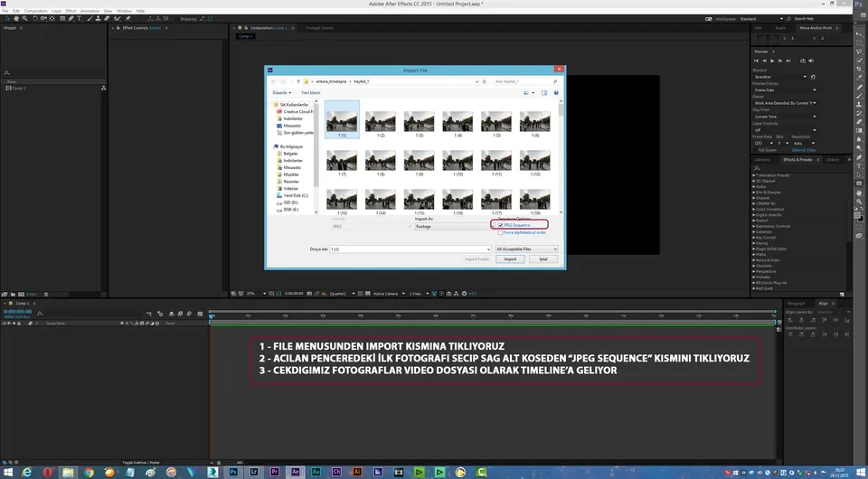
Task: Select the Puppet Pin tool
Action: [127, 18]
